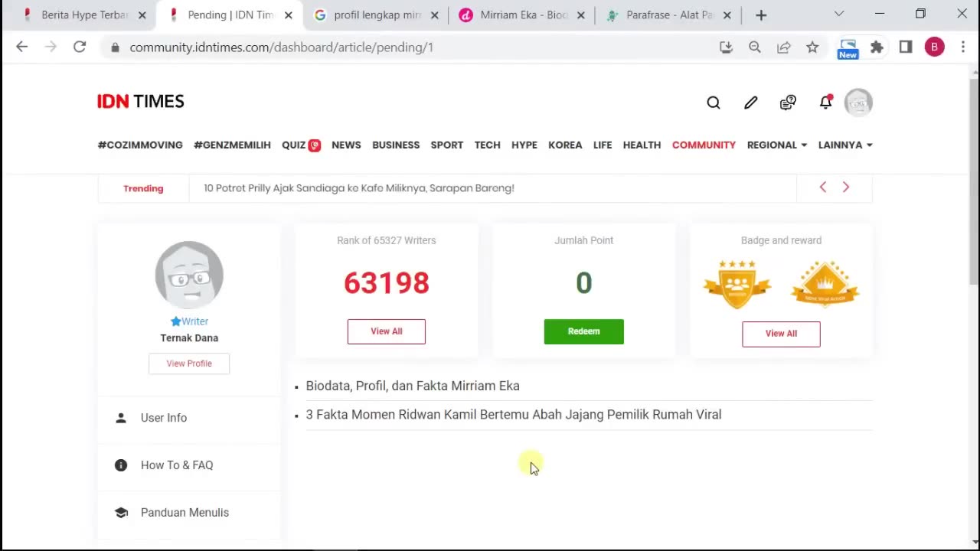This screenshot has height=551, width=980.
Task: Open #GENZMEMILIH menu item
Action: tap(232, 145)
